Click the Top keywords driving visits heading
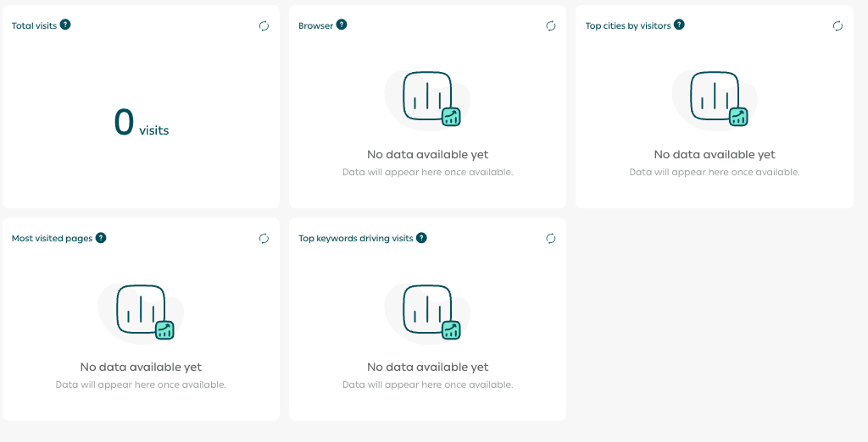The width and height of the screenshot is (868, 442). 356,239
